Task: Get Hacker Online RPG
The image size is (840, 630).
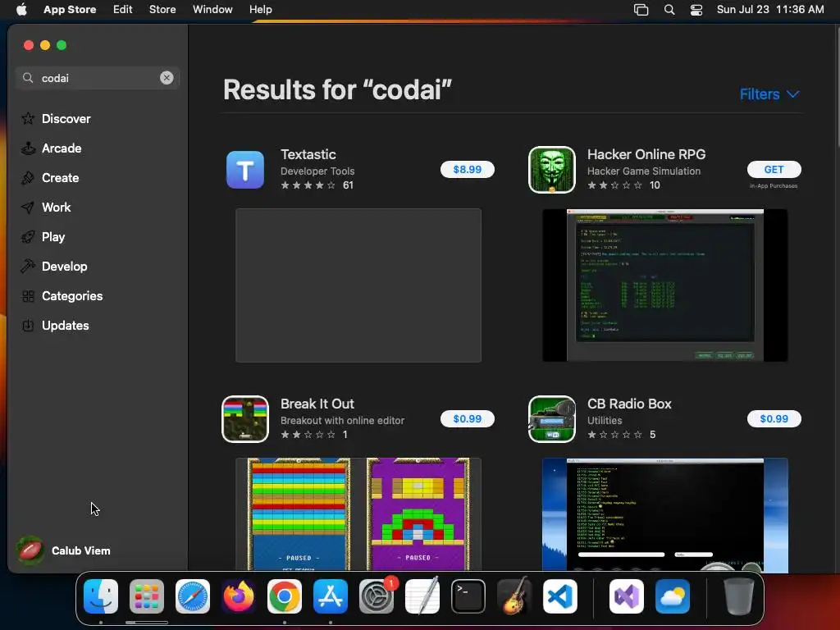Action: pyautogui.click(x=774, y=169)
